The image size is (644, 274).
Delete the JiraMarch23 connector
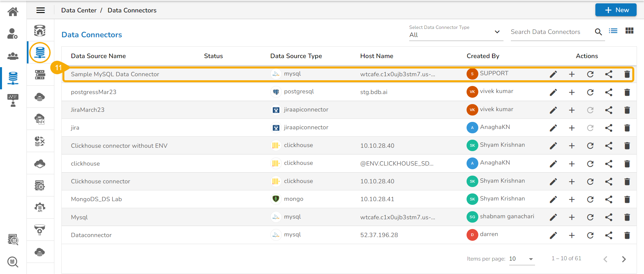click(627, 110)
